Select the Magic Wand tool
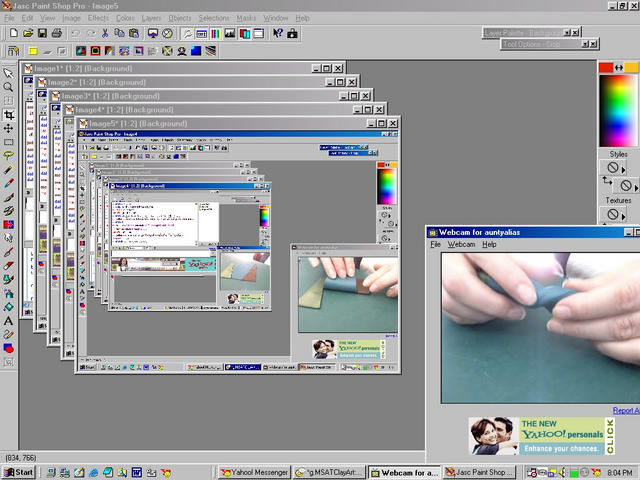The width and height of the screenshot is (640, 480). coord(8,170)
